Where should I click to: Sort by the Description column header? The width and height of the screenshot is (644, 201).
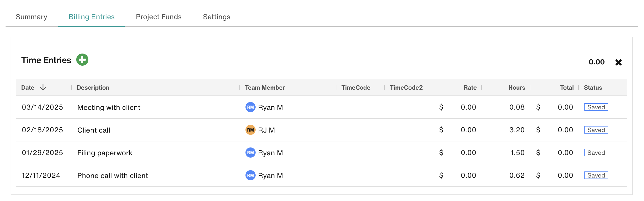pos(93,87)
